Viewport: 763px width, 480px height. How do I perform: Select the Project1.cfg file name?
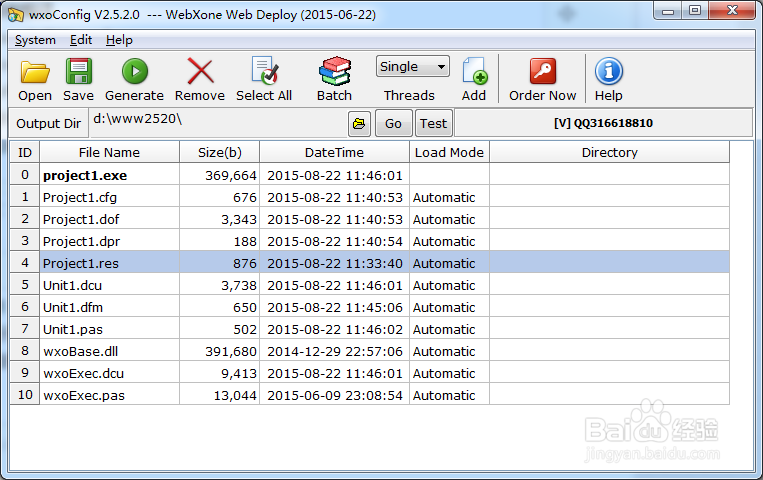tap(80, 198)
